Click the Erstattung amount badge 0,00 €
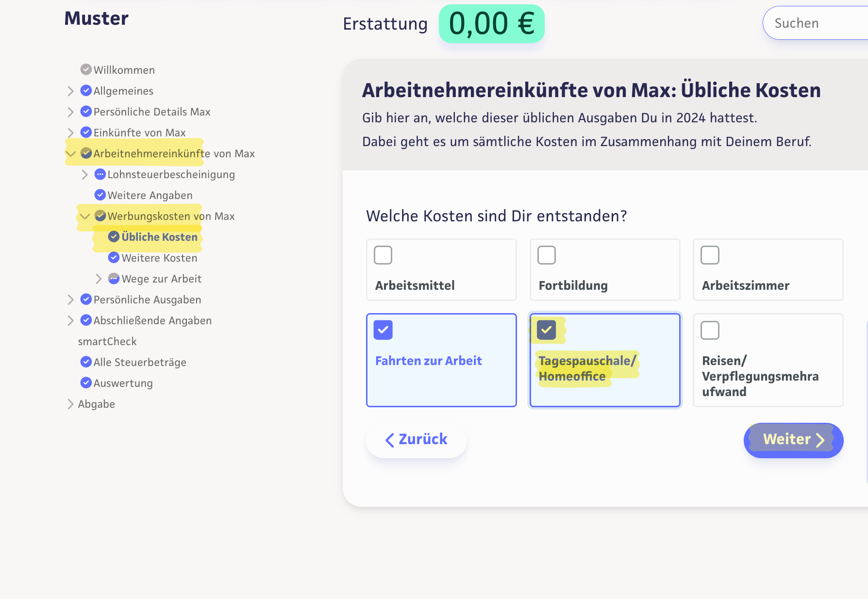The width and height of the screenshot is (868, 599). [491, 24]
